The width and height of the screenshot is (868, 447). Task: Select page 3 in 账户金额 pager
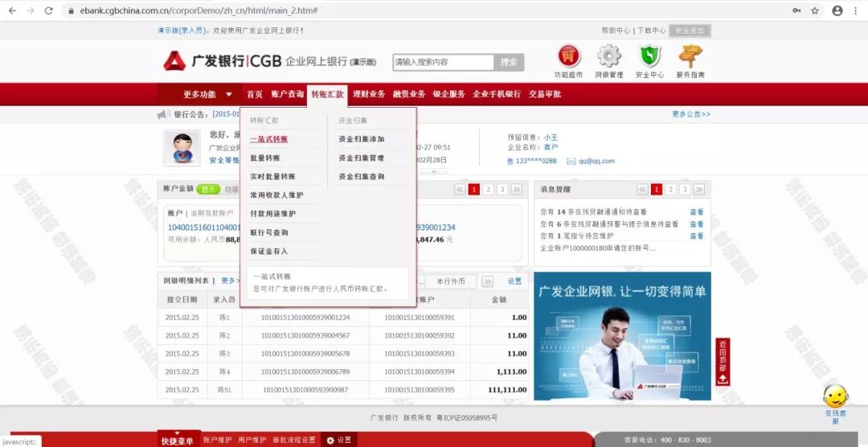pos(502,190)
